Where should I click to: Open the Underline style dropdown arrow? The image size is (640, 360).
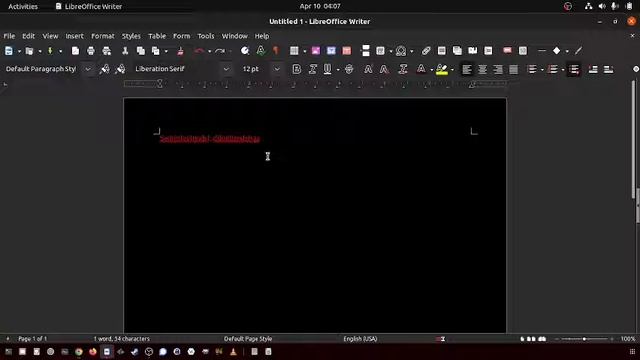coord(338,70)
